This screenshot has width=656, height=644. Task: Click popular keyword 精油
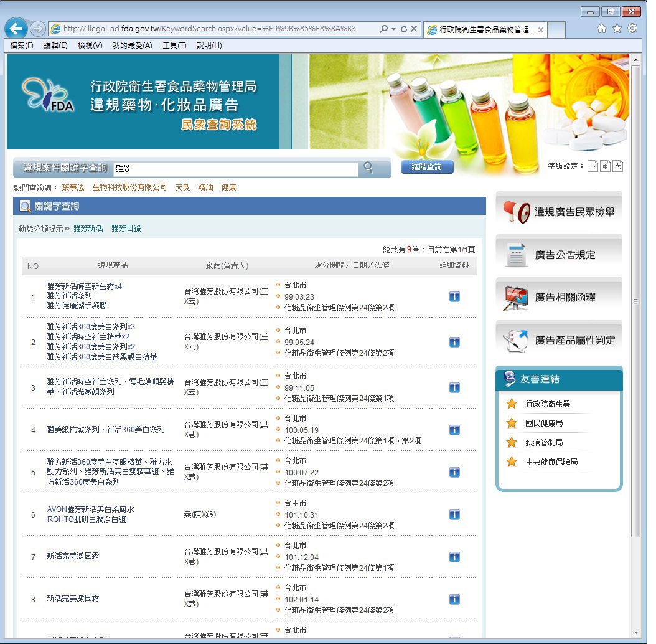tap(205, 187)
